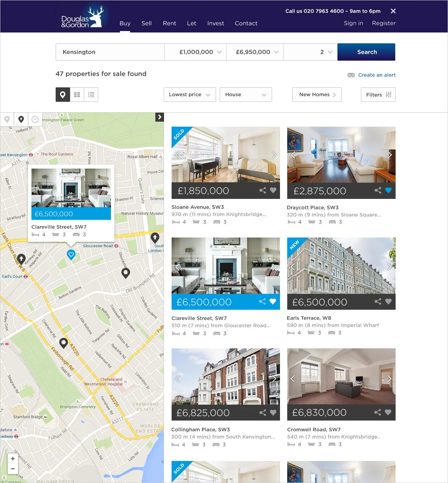448x483 pixels.
Task: Select the dark pin map tool
Action: click(x=21, y=119)
